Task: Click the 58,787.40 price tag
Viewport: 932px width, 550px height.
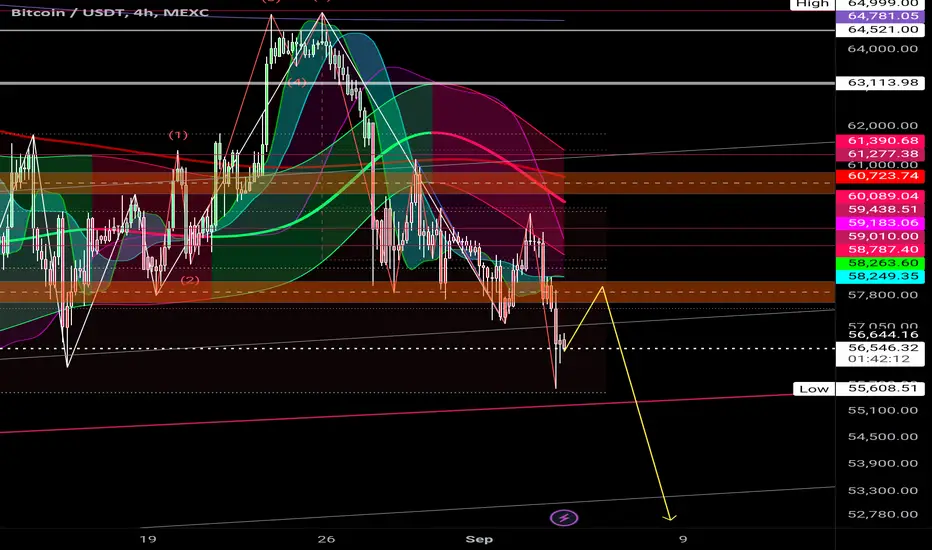Action: click(x=880, y=250)
